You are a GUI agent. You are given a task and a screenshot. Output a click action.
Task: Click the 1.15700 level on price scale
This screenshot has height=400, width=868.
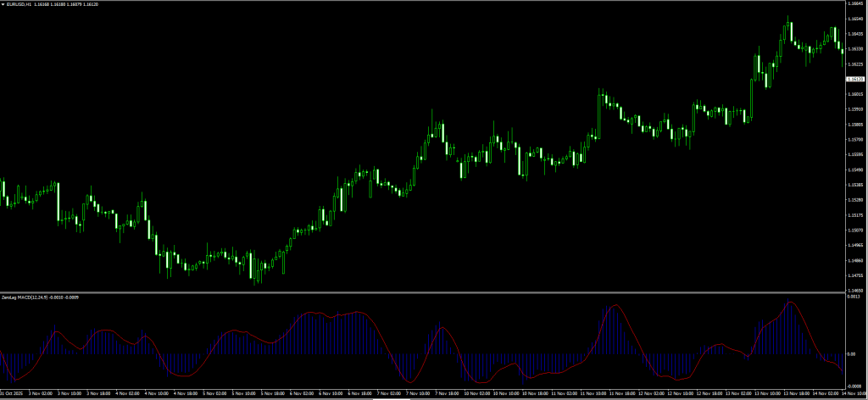point(854,140)
